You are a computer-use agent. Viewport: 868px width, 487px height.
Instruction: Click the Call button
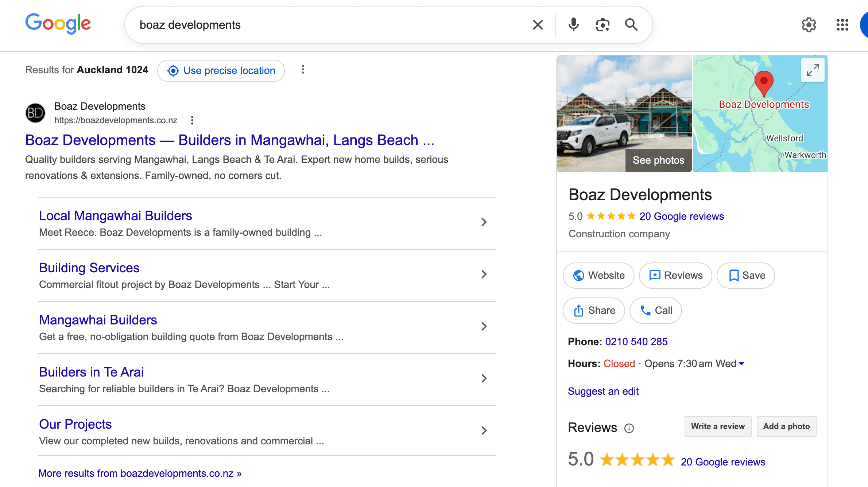[656, 310]
